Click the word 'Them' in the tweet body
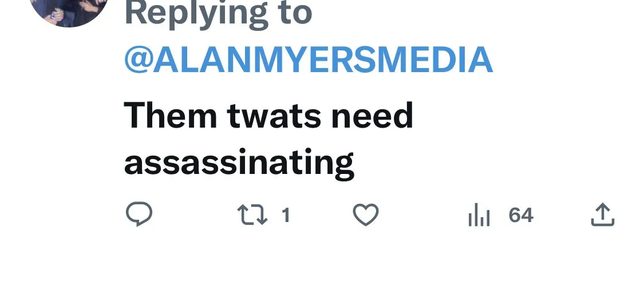This screenshot has height=305, width=644. click(x=170, y=116)
